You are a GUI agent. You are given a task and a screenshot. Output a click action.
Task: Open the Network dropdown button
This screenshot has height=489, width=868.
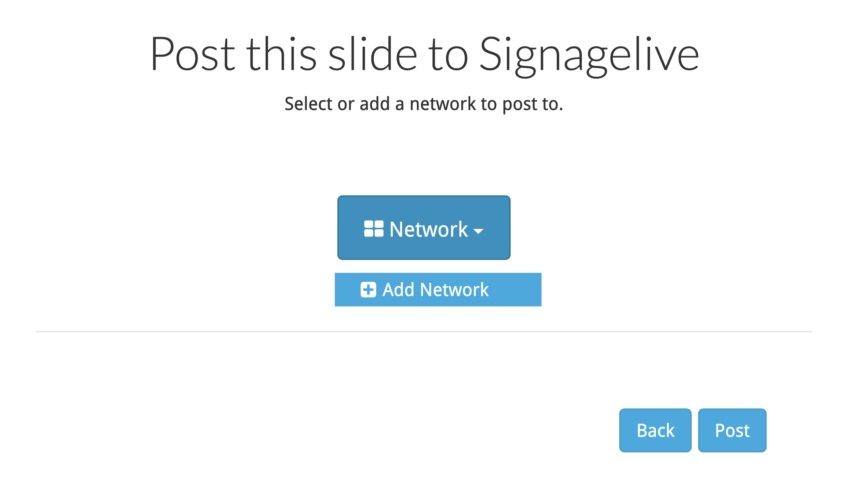click(424, 228)
